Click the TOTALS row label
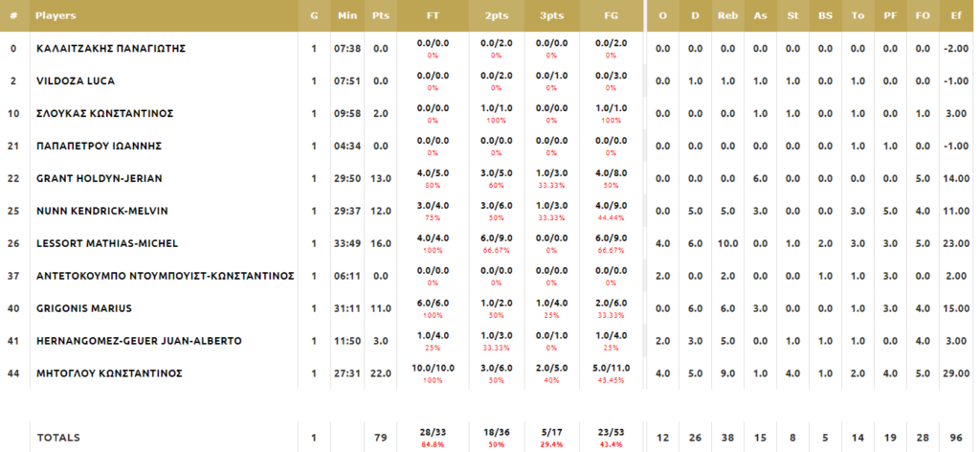This screenshot has width=980, height=452. tap(58, 438)
